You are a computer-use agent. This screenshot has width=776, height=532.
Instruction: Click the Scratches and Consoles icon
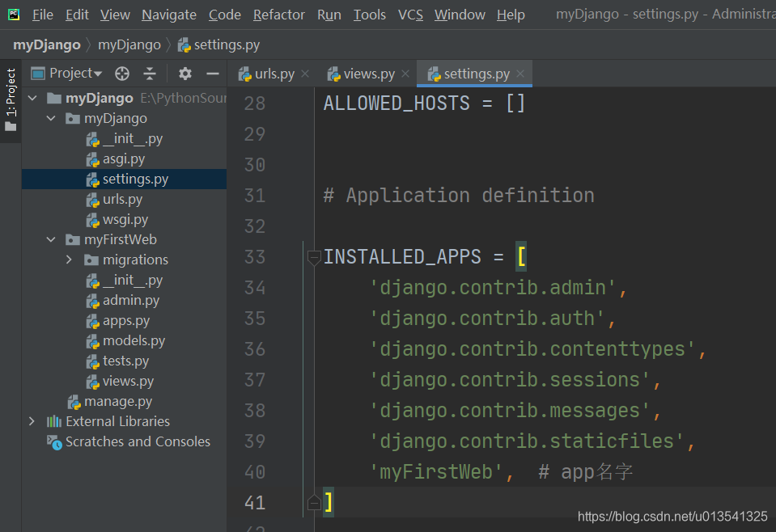54,442
